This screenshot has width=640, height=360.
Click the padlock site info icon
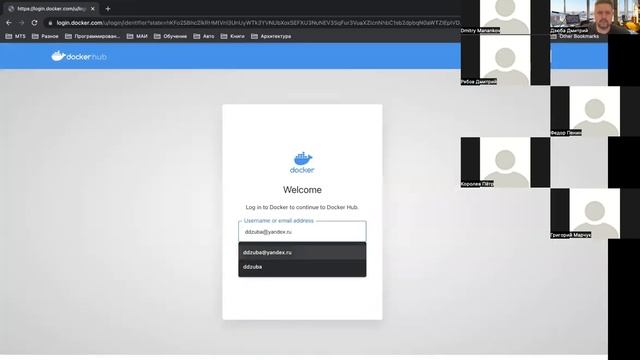(50, 23)
